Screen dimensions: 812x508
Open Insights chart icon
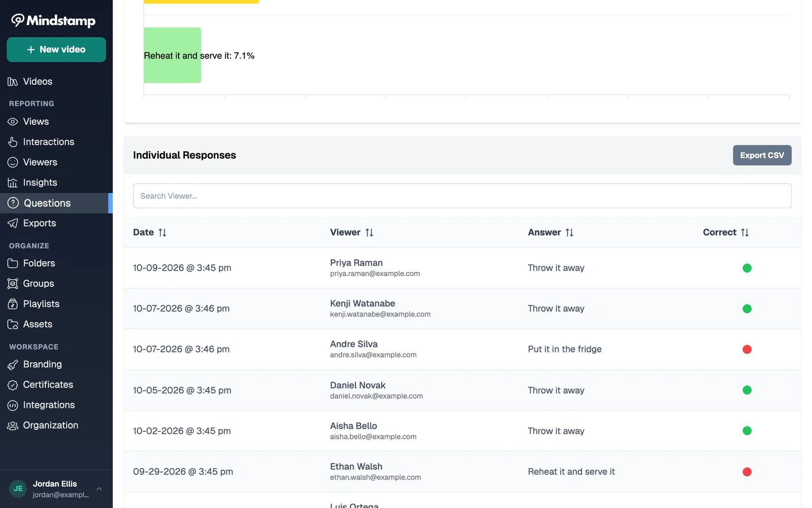pos(13,183)
